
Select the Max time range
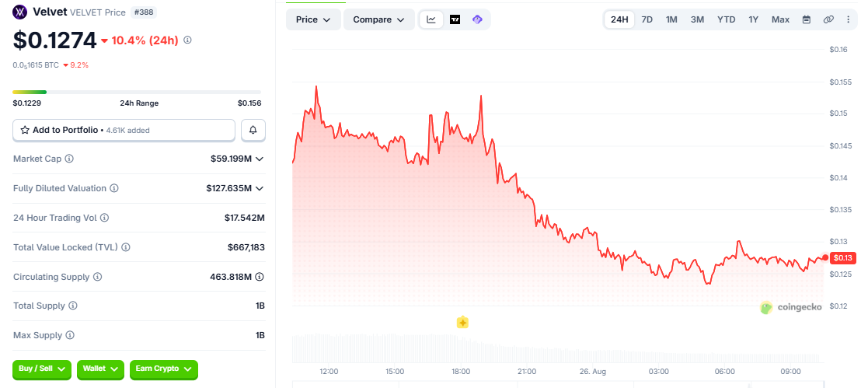[x=780, y=19]
